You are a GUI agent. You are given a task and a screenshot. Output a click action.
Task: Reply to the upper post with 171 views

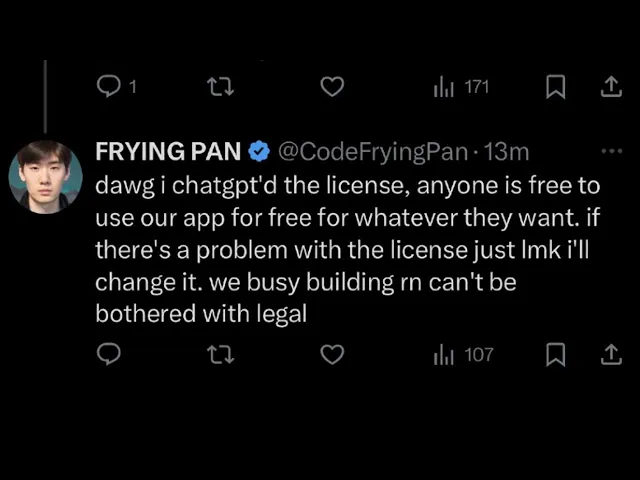coord(107,87)
